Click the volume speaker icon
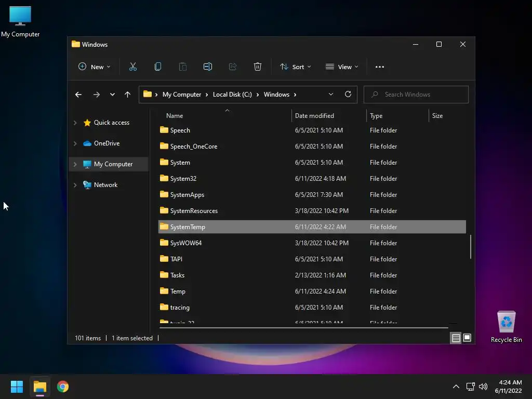 point(483,387)
